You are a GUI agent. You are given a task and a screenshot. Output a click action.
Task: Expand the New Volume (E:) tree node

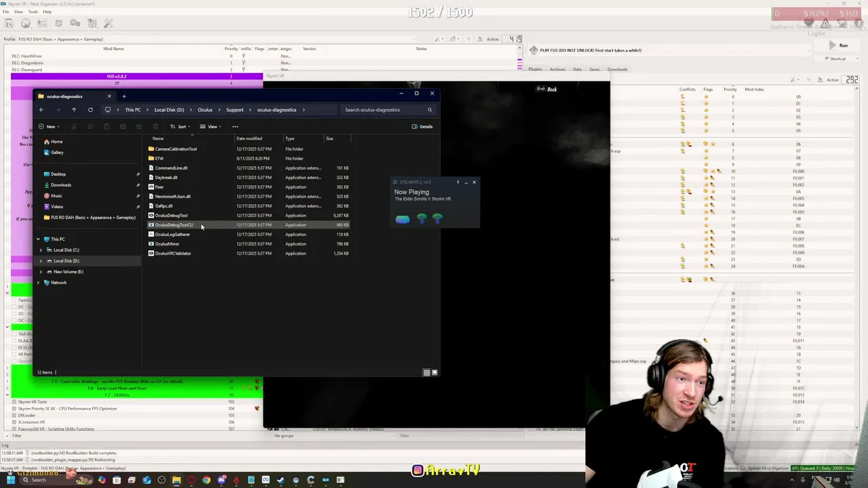click(41, 272)
